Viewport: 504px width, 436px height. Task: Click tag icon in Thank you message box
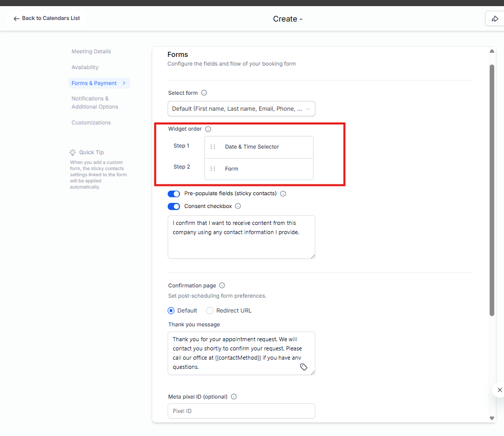pos(304,367)
